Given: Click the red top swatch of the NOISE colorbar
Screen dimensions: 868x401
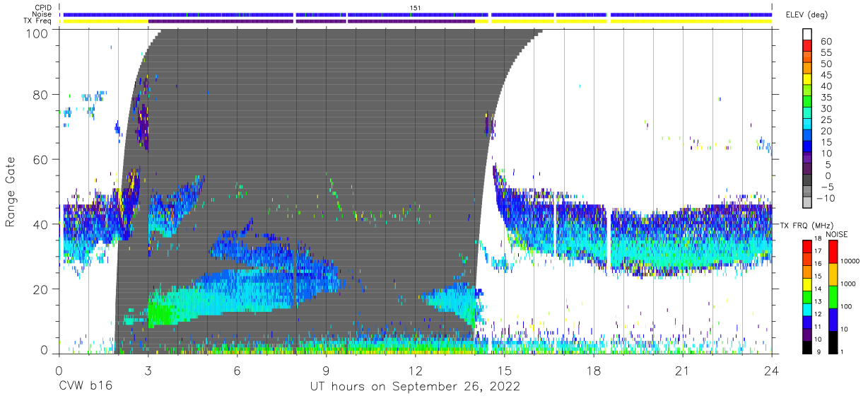Looking at the screenshot, I should tap(833, 252).
